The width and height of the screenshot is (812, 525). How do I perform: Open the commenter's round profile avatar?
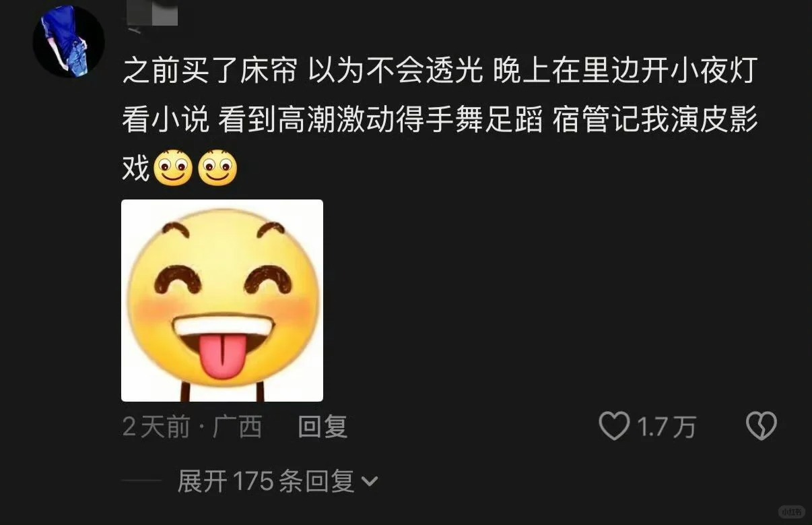[x=69, y=41]
